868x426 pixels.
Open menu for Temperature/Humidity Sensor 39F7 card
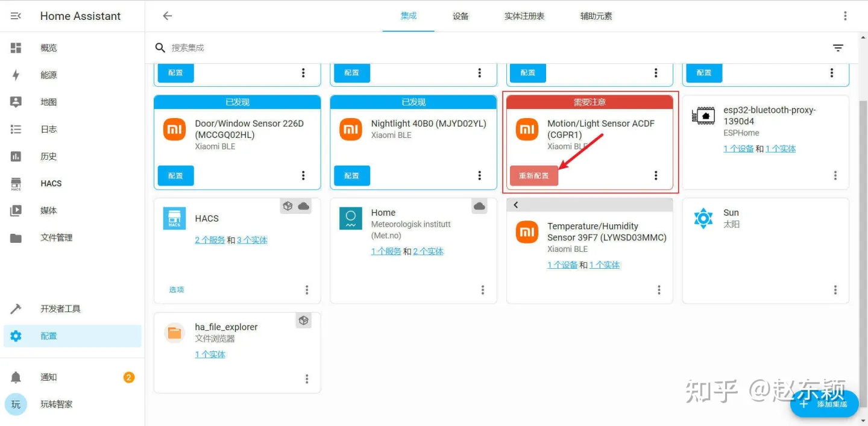[659, 290]
